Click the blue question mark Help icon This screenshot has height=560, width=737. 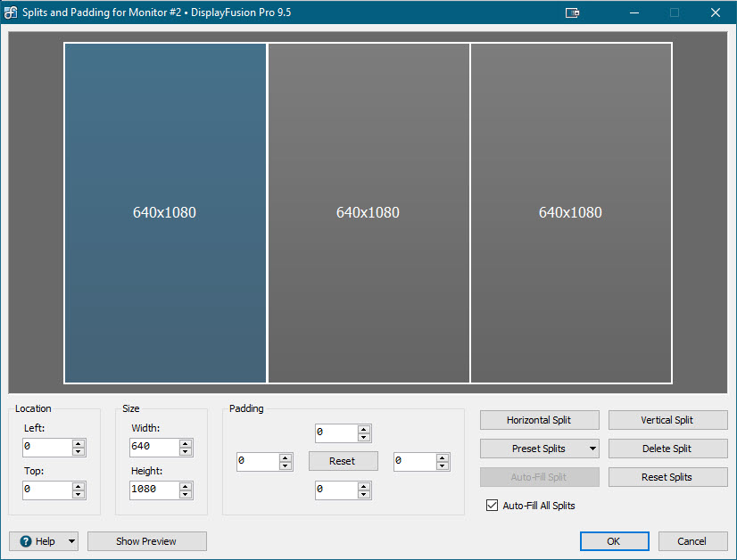pos(25,541)
